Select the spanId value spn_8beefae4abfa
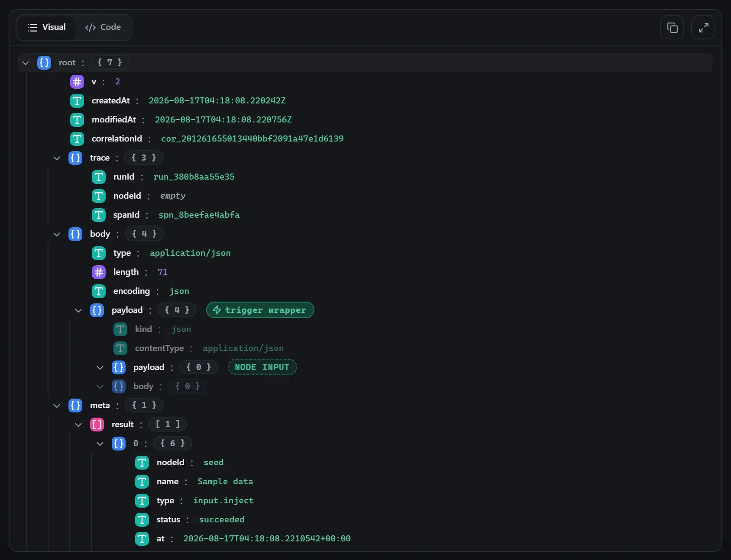Screen dimensions: 731x560 point(199,215)
